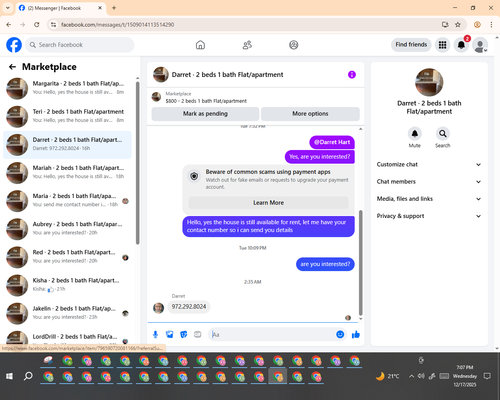Open the Windows notification center icon
This screenshot has height=400, width=500.
[487, 376]
